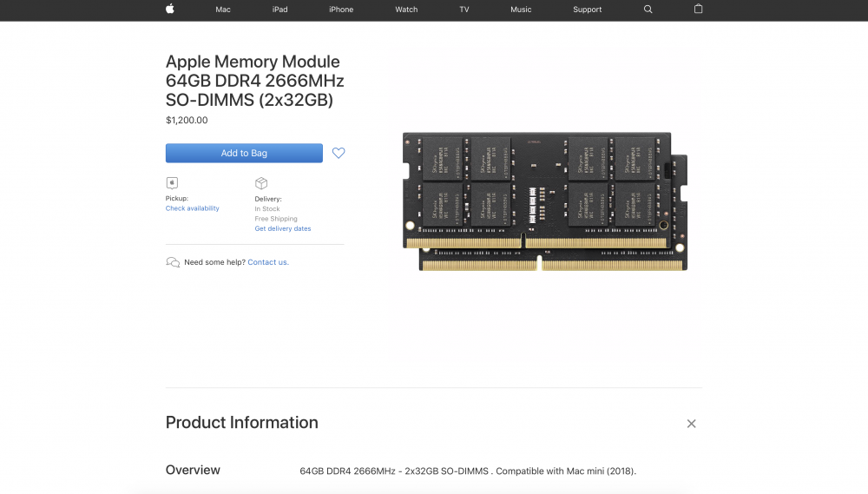The width and height of the screenshot is (868, 494).
Task: Click the Pickup store icon
Action: [172, 183]
